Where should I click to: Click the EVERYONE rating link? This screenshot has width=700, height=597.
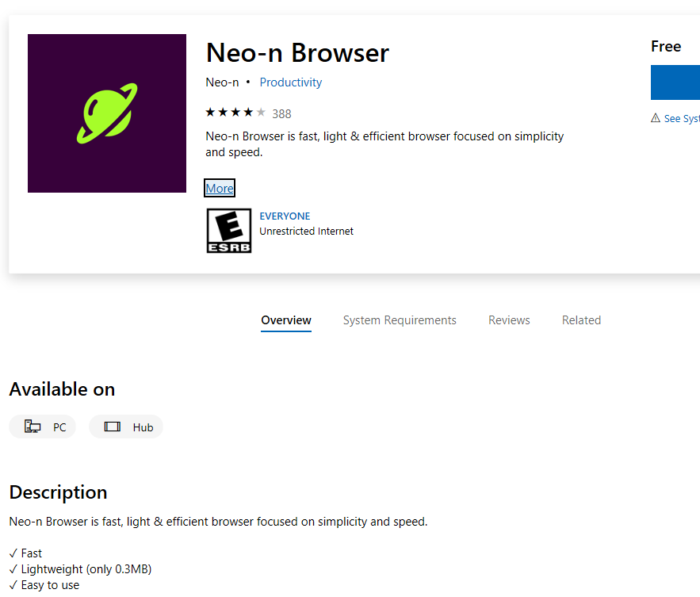pyautogui.click(x=285, y=216)
